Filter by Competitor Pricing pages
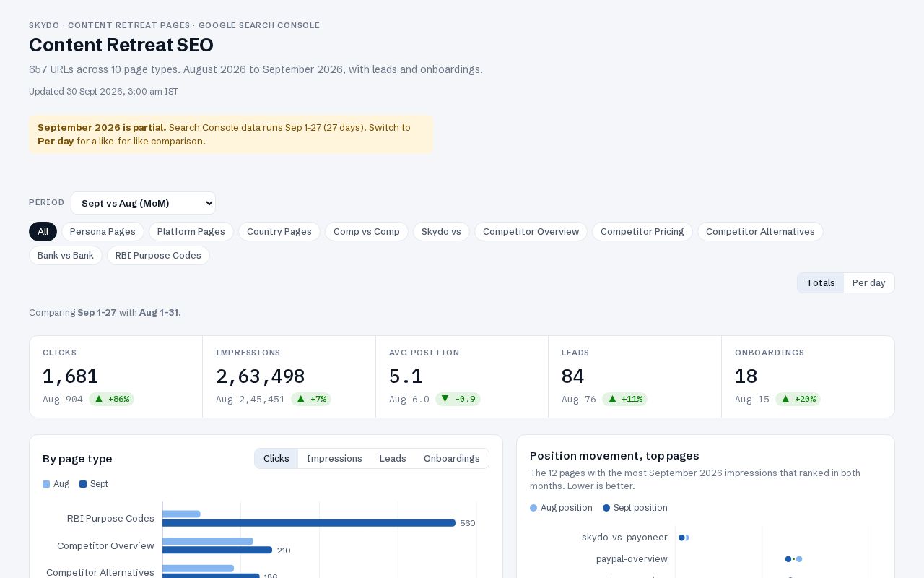The image size is (924, 578). 642,231
